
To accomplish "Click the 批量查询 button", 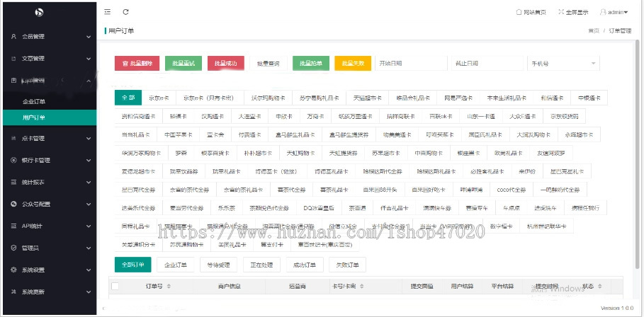I will click(x=269, y=64).
